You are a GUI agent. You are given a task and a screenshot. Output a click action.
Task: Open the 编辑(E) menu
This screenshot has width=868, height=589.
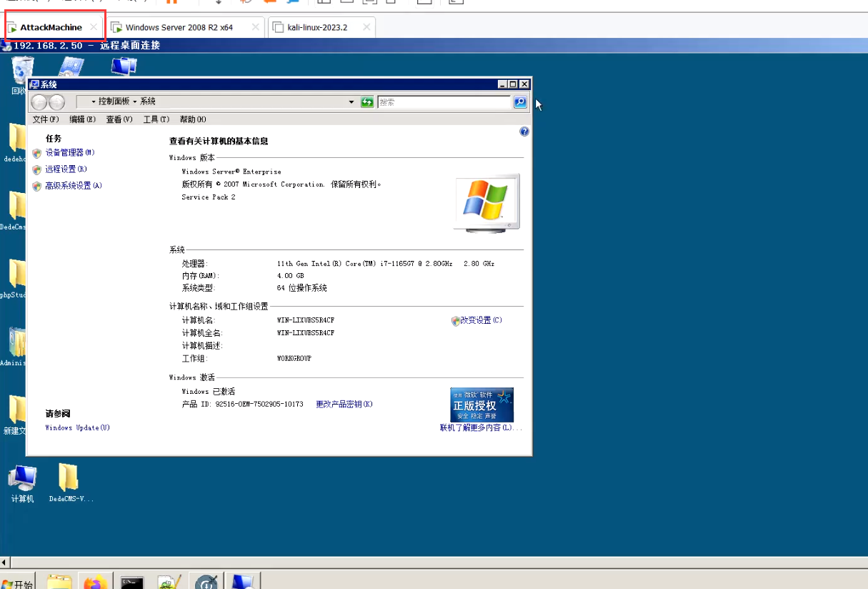82,119
